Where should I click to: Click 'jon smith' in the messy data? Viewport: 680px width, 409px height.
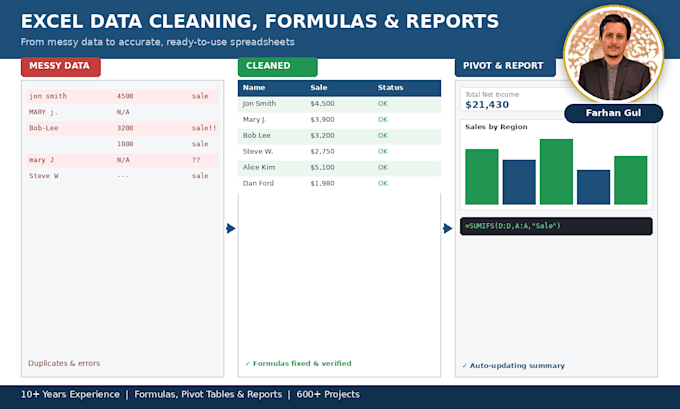[48, 96]
